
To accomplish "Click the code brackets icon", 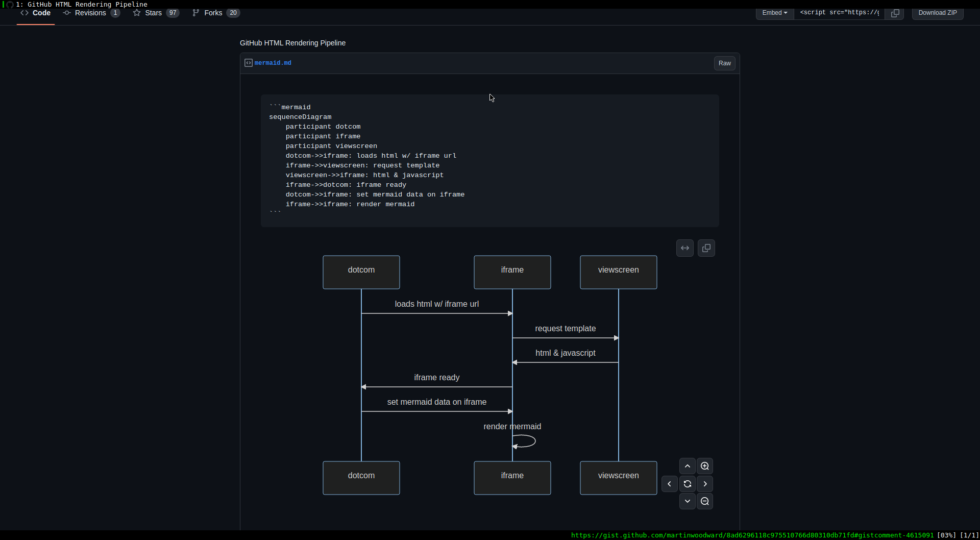I will (x=24, y=13).
